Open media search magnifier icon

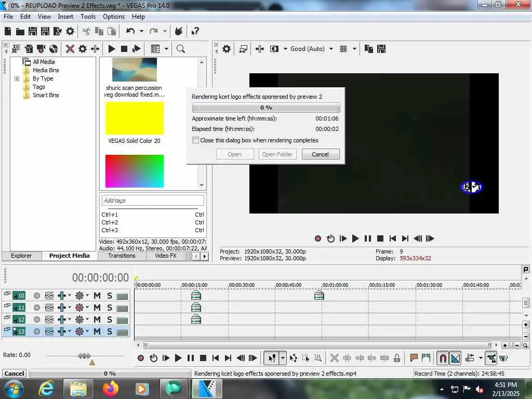(x=180, y=49)
